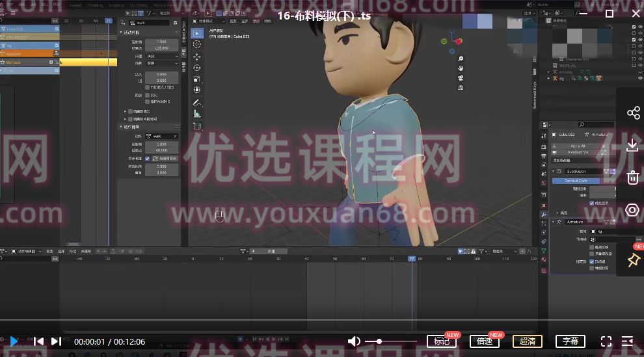This screenshot has width=644, height=357.
Task: Toggle the sync length checkbox in action clip
Action: pyautogui.click(x=148, y=159)
